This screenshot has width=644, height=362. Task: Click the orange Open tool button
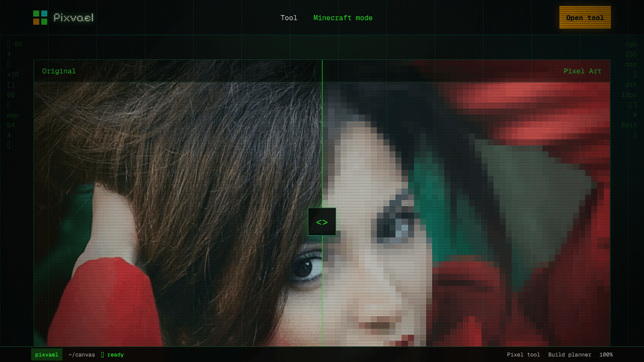coord(585,18)
